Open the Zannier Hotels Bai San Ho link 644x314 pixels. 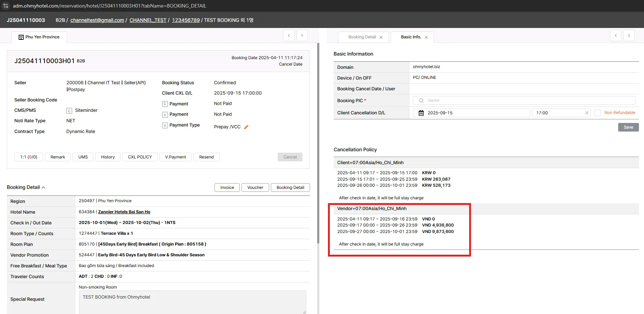pos(124,212)
